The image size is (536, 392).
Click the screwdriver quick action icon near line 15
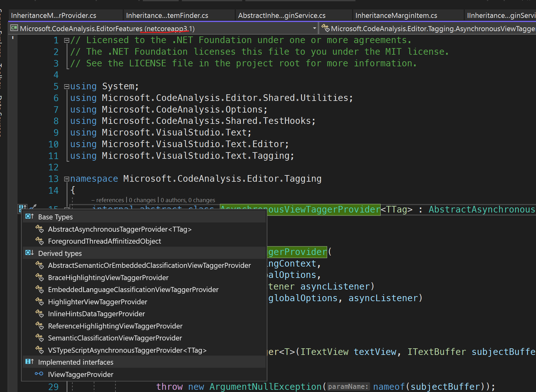33,207
